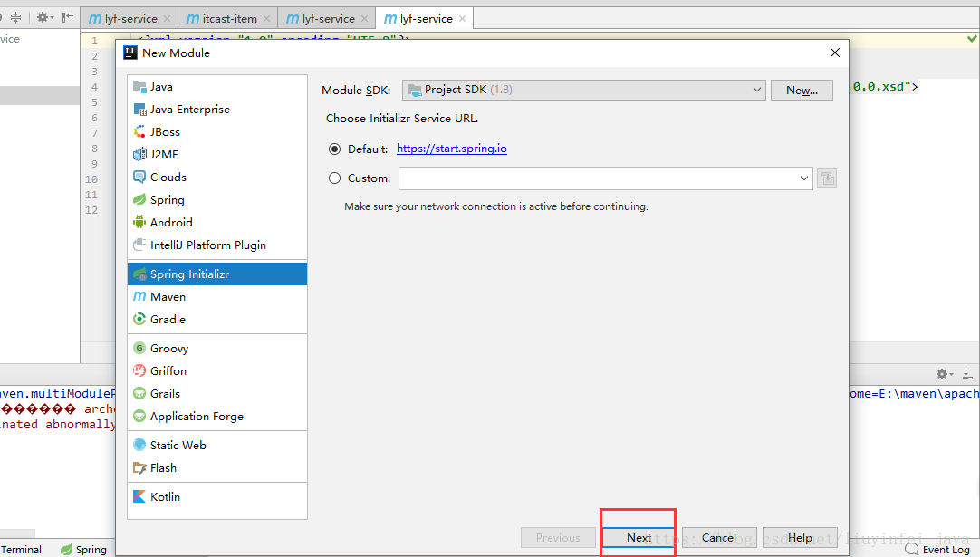Click the Cancel button
The width and height of the screenshot is (980, 557).
719,538
